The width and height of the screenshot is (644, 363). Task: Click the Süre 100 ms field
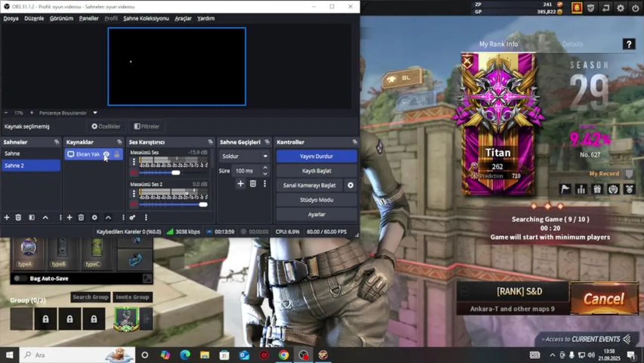[x=247, y=171]
